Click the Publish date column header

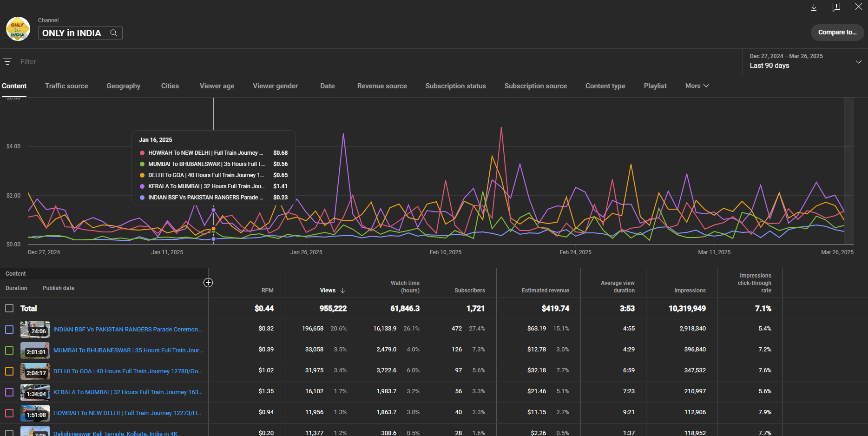coord(59,288)
